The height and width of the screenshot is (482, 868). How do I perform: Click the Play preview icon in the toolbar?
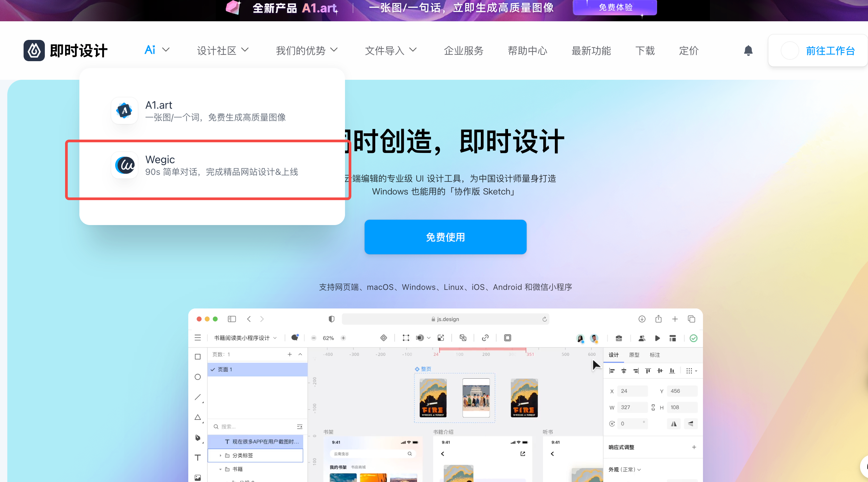pos(657,338)
